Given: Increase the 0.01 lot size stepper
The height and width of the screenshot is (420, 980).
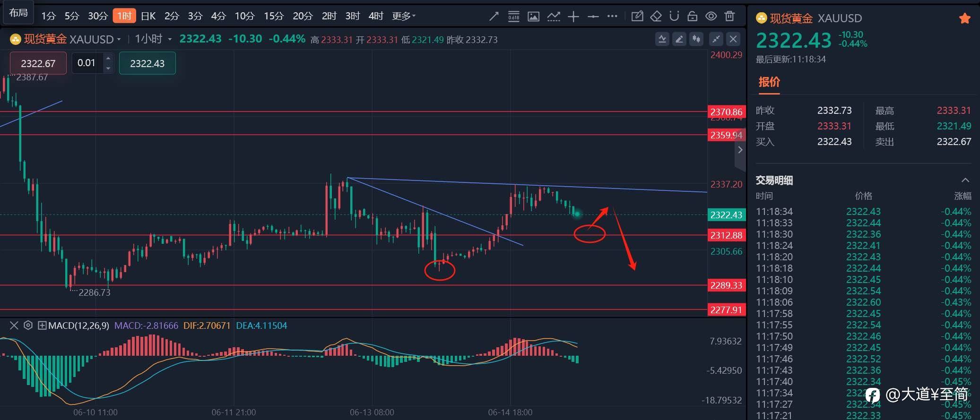Looking at the screenshot, I should tap(108, 58).
